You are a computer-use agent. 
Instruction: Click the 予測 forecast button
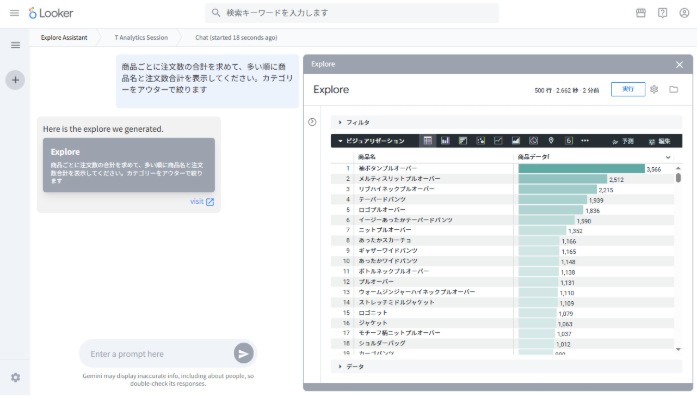[623, 141]
